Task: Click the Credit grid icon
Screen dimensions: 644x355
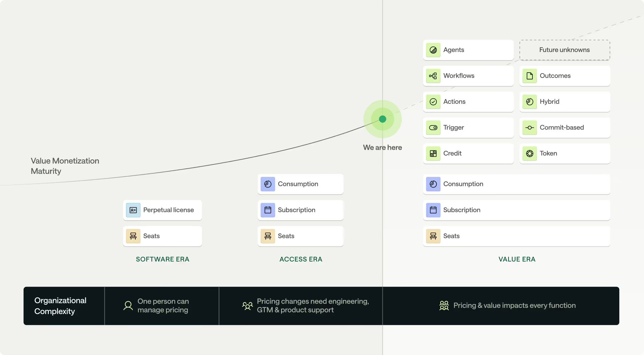Action: [x=433, y=153]
